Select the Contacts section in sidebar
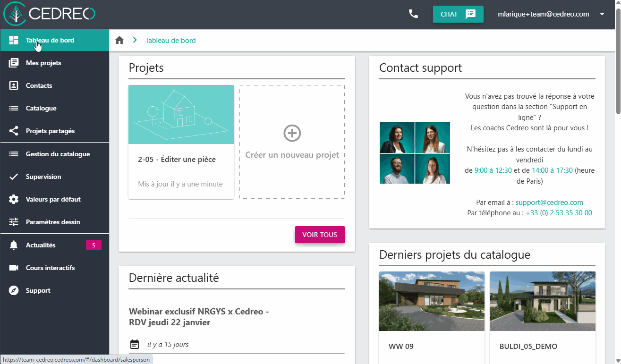Image resolution: width=621 pixels, height=364 pixels. [14, 85]
